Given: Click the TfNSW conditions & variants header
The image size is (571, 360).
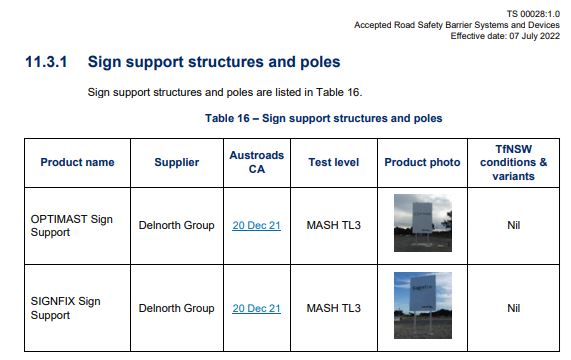Looking at the screenshot, I should [513, 162].
